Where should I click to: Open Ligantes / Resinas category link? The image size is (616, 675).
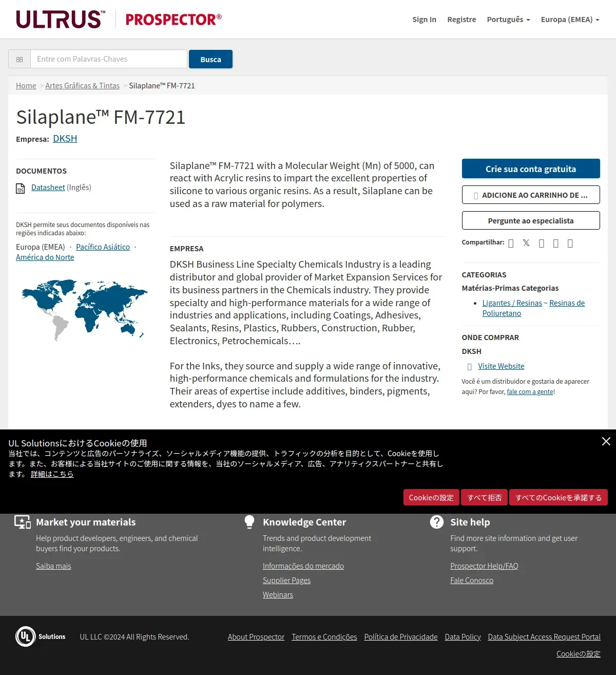pos(512,303)
